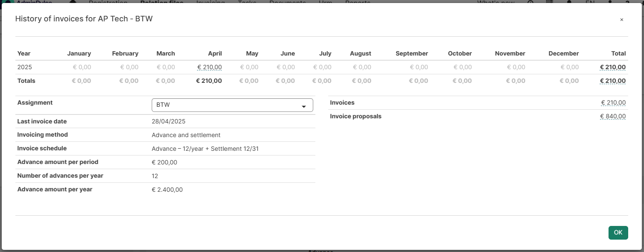Click the Year column header
Image resolution: width=644 pixels, height=252 pixels.
pyautogui.click(x=24, y=53)
